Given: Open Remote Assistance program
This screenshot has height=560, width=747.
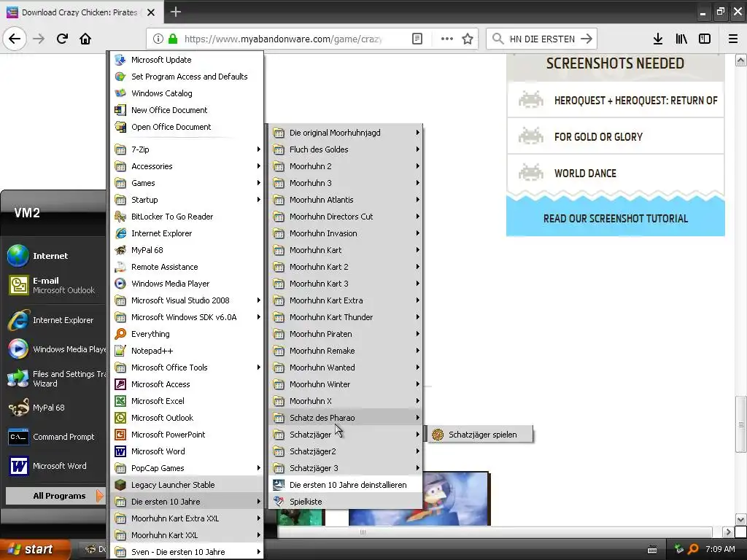Looking at the screenshot, I should click(187, 267).
